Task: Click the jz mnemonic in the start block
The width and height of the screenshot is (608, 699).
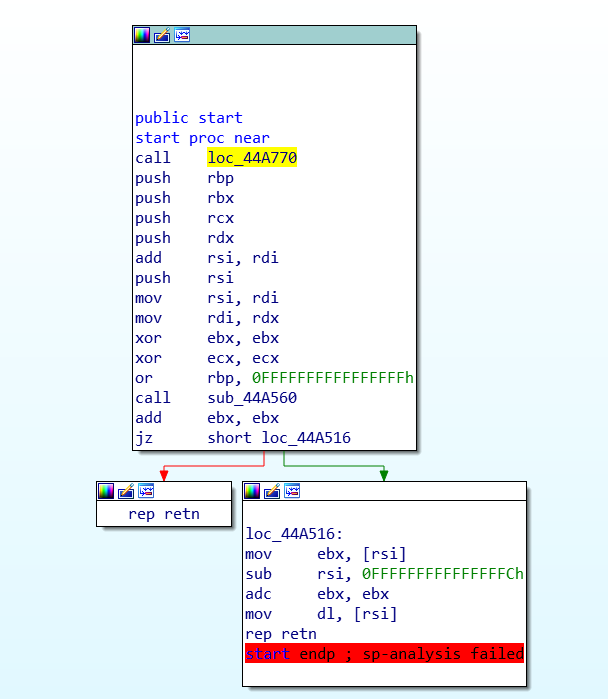Action: 144,438
